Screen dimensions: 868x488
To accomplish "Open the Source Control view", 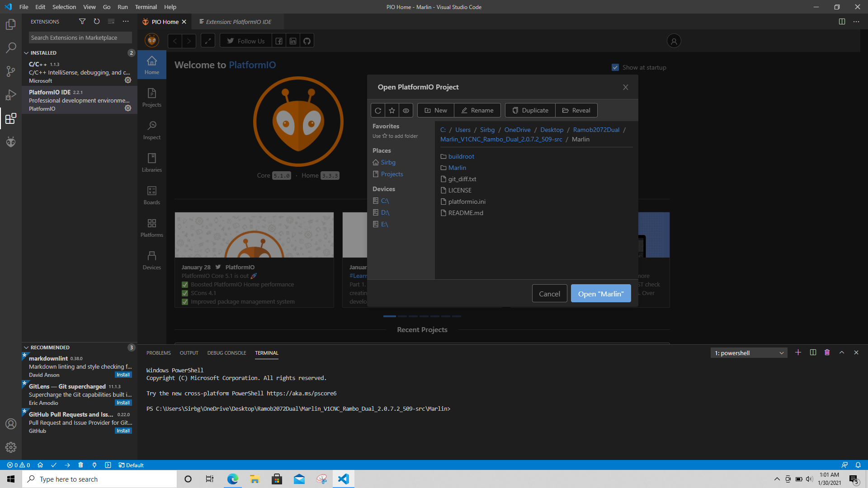I will (11, 71).
